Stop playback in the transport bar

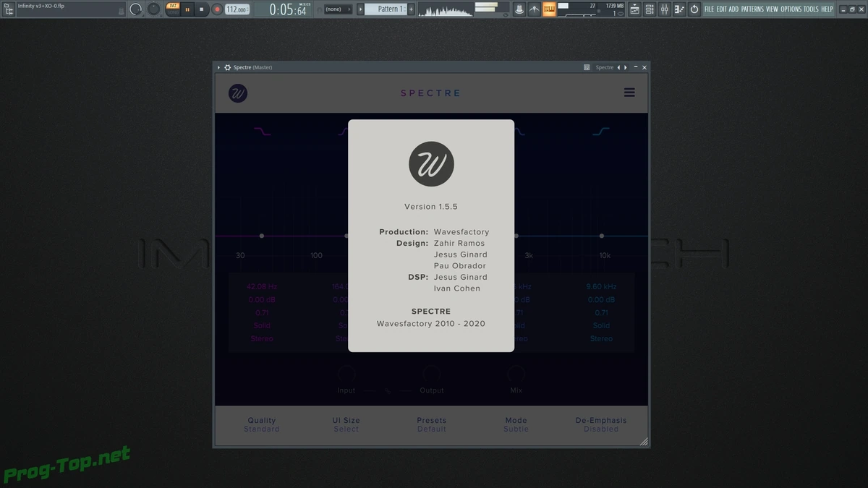202,9
